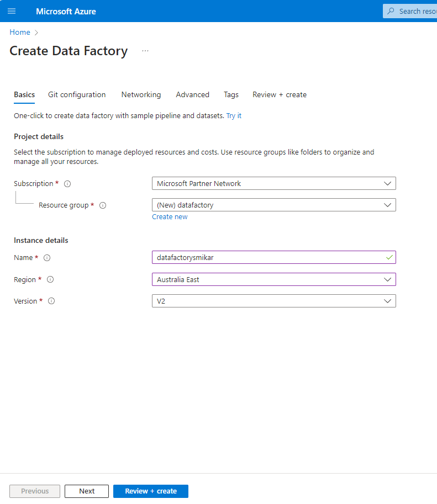Click the Home breadcrumb link

(20, 33)
